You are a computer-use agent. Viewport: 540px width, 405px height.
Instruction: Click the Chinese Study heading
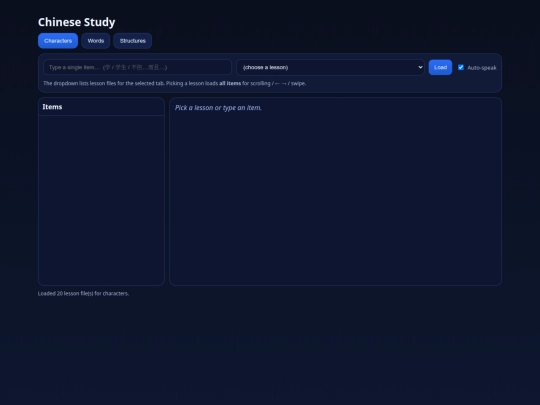tap(76, 22)
